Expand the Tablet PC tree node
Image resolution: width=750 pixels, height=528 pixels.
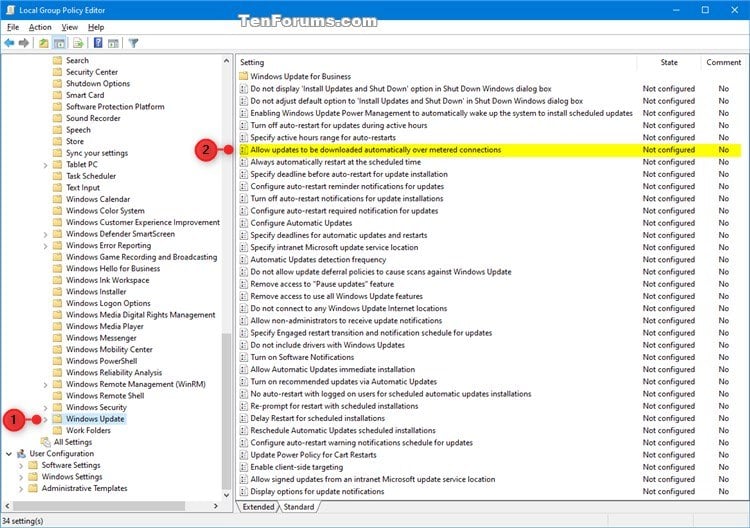45,165
